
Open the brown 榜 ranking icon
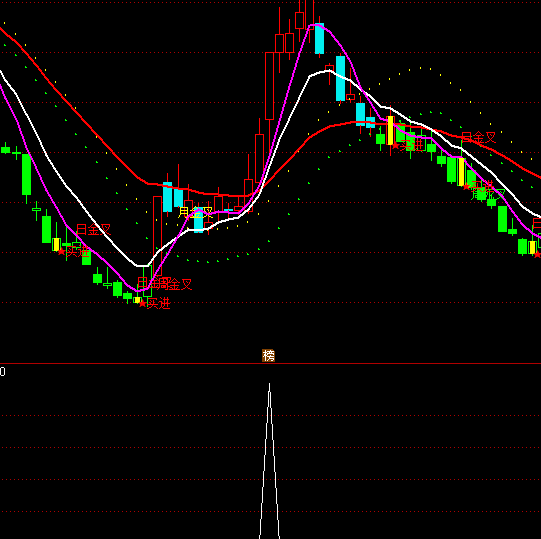[x=268, y=355]
